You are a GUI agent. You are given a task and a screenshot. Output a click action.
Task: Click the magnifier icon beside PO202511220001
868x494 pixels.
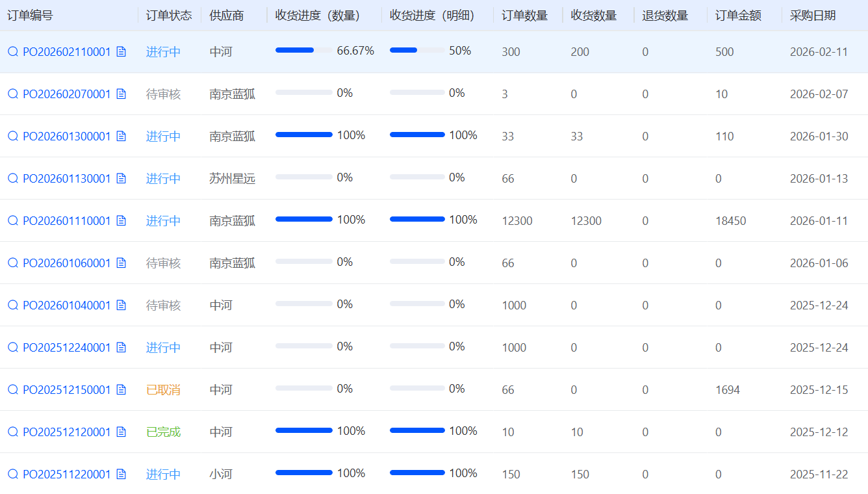[13, 474]
